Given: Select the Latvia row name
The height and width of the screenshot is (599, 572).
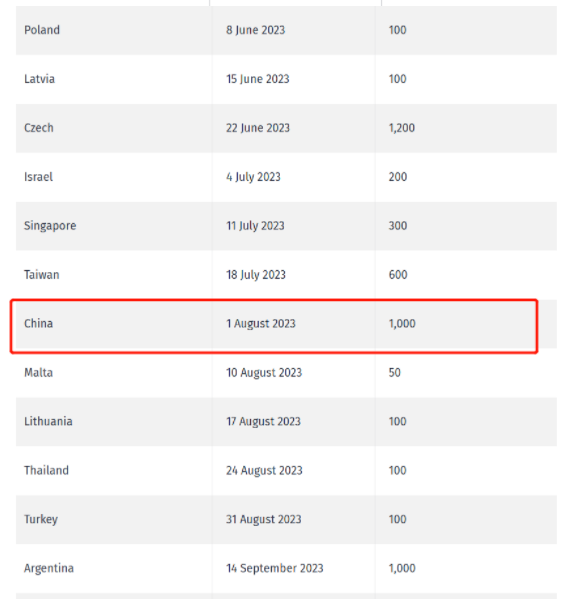Looking at the screenshot, I should 39,79.
